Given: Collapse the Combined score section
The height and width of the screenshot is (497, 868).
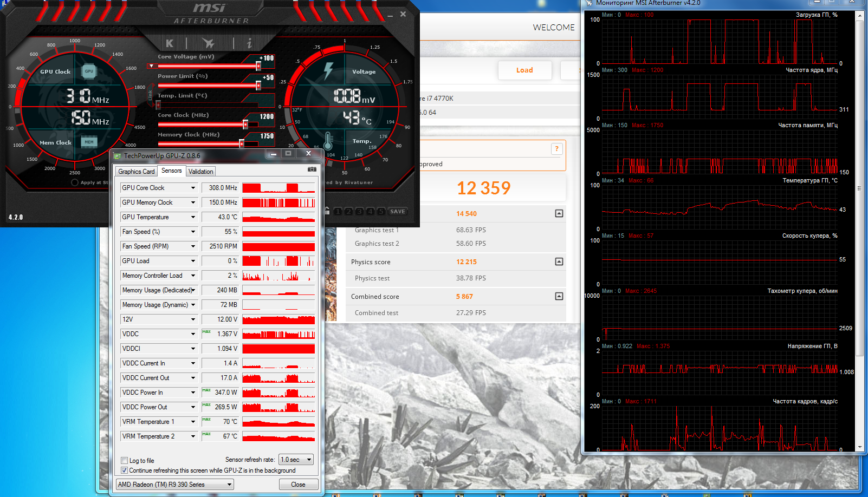Looking at the screenshot, I should click(559, 296).
